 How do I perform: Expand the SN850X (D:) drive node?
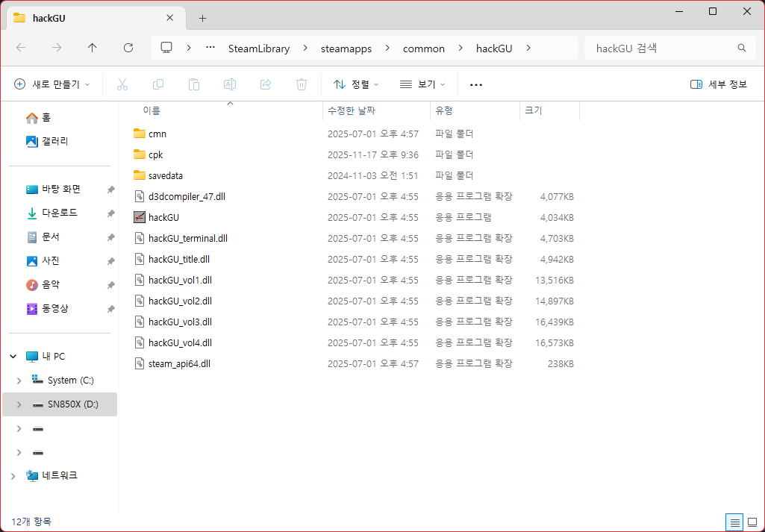[x=19, y=404]
